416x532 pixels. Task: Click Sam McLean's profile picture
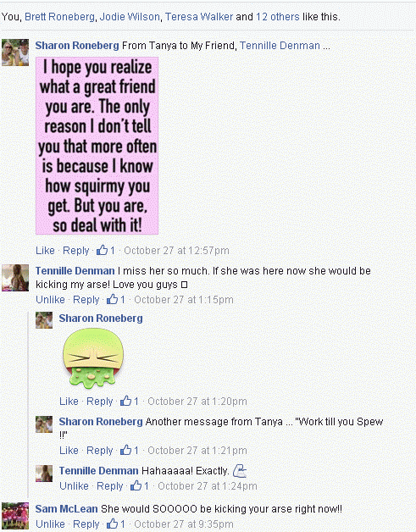(15, 516)
